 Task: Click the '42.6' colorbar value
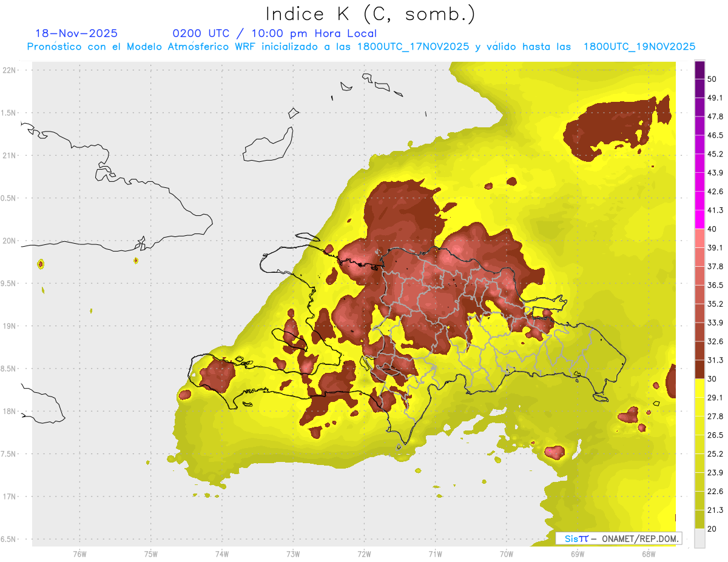click(715, 192)
